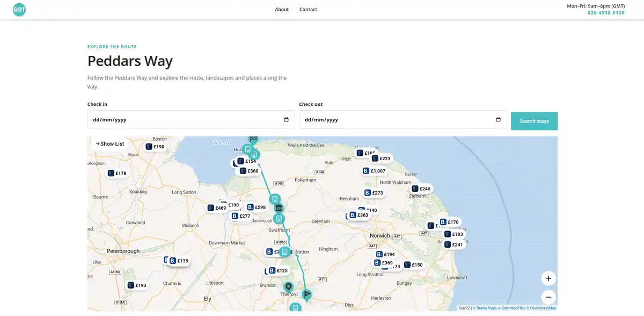The image size is (644, 316).
Task: Open the £183 stay marker
Action: point(453,234)
